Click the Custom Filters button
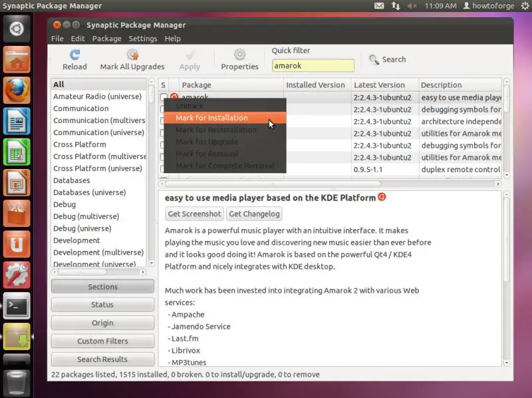The image size is (532, 398). pos(102,341)
